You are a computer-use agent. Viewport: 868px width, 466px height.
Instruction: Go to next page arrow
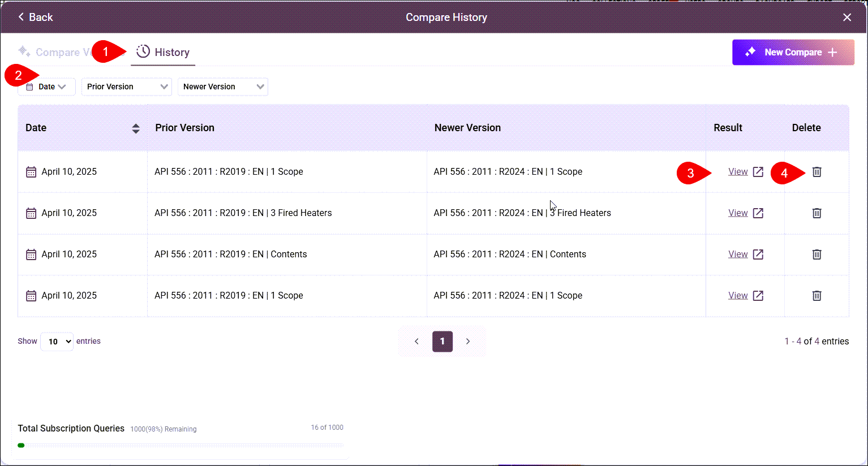(x=468, y=342)
